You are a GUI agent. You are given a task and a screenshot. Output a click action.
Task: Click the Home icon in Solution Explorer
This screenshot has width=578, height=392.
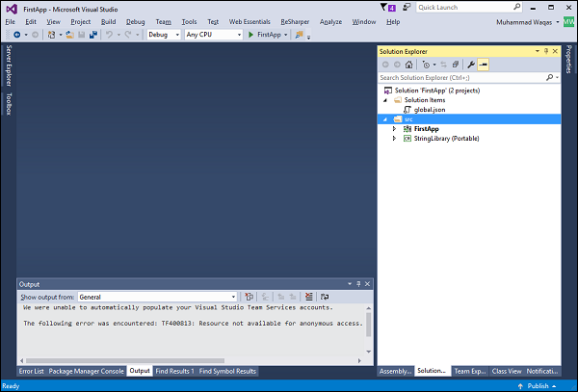[x=407, y=65]
